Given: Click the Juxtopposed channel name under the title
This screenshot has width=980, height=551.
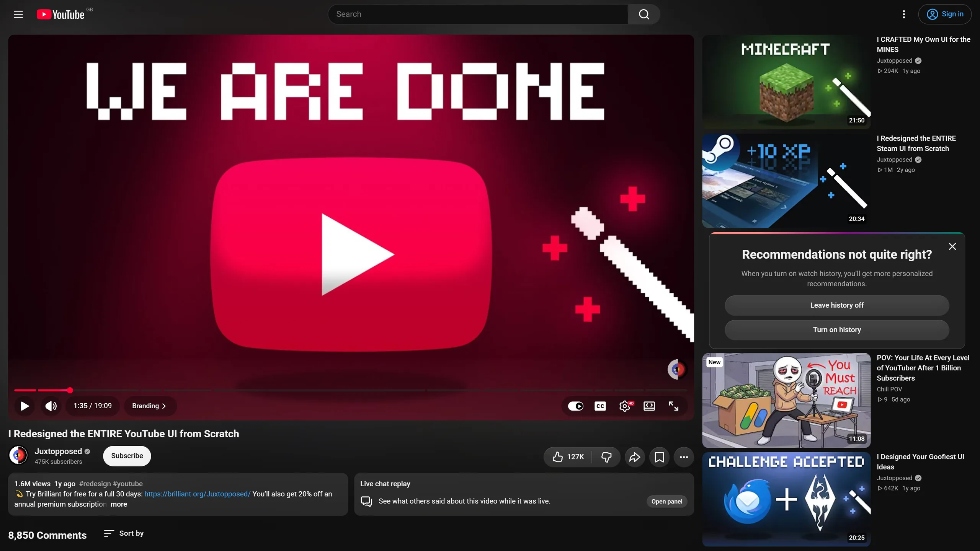Looking at the screenshot, I should tap(58, 452).
